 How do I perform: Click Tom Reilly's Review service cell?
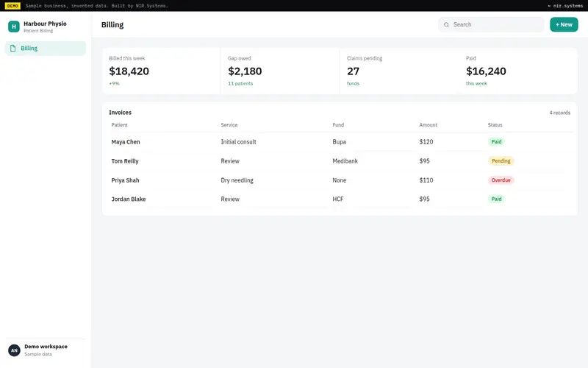pos(230,161)
